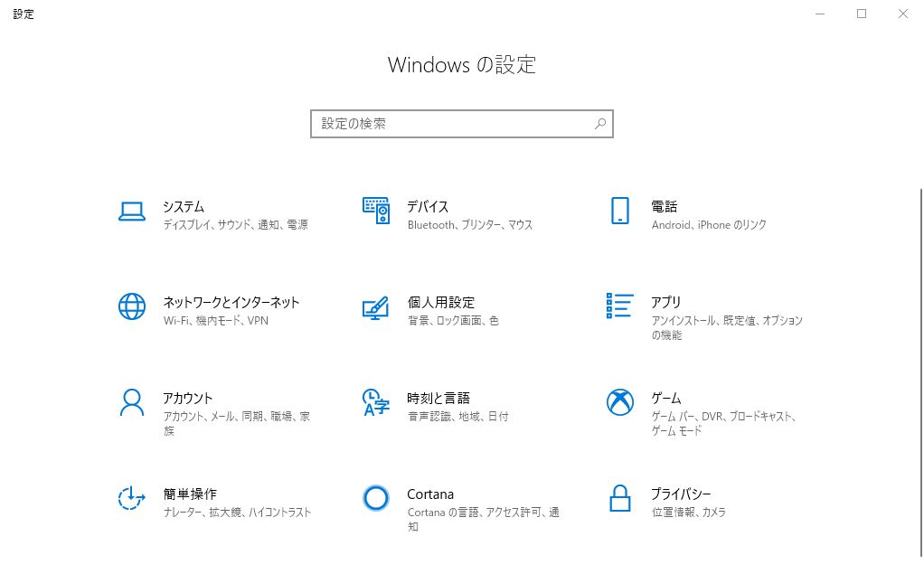Open 簡単操作 title link
This screenshot has width=924, height=574.
click(x=190, y=494)
